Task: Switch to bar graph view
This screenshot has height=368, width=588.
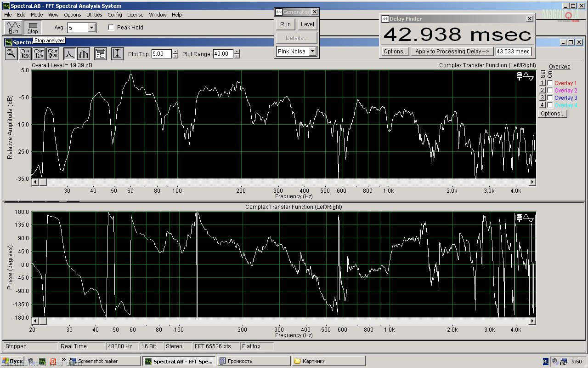Action: click(84, 54)
